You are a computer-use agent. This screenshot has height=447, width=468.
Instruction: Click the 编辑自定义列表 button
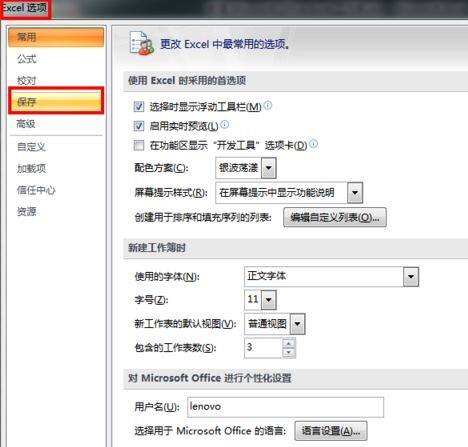pyautogui.click(x=335, y=217)
